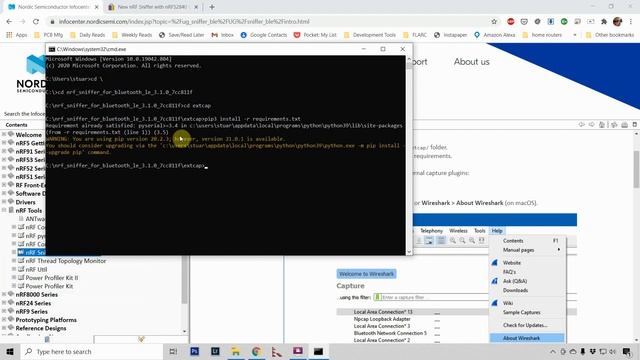The image size is (640, 360).
Task: Open the Other bookmarks folder
Action: (x=610, y=35)
